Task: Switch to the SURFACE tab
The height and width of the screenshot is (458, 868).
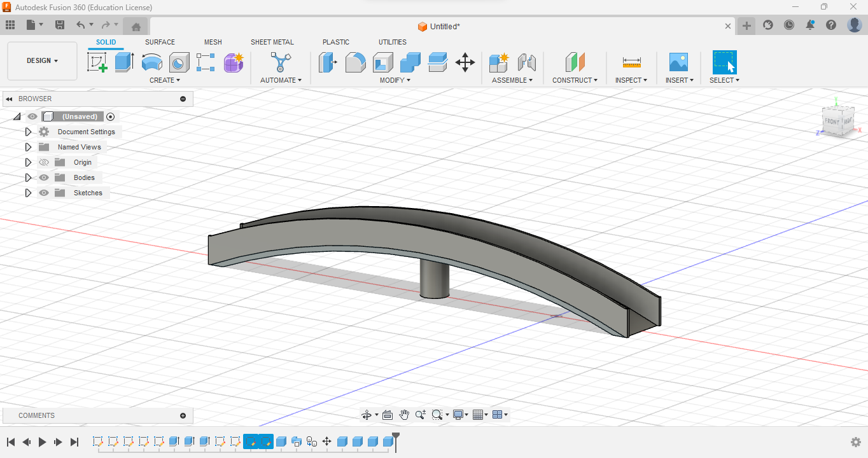Action: pos(160,42)
